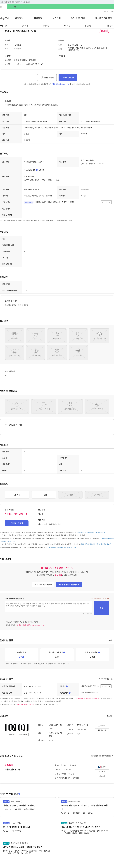Focus the 채용 담당자에게 질문하기 text box

pos(48,607)
